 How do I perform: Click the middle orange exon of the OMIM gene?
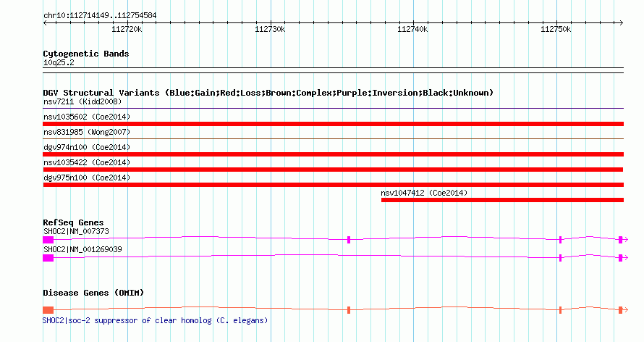[x=349, y=310]
